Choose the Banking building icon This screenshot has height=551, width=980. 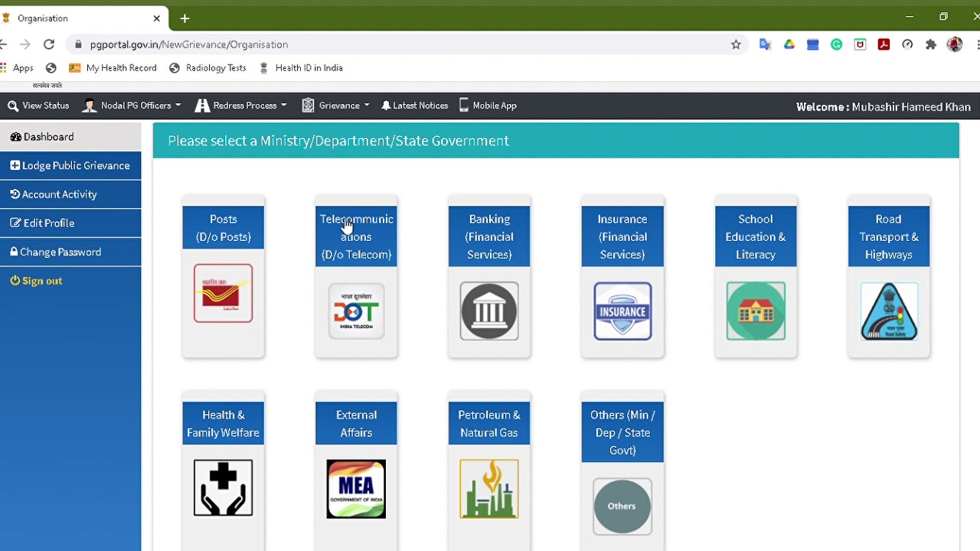(489, 311)
